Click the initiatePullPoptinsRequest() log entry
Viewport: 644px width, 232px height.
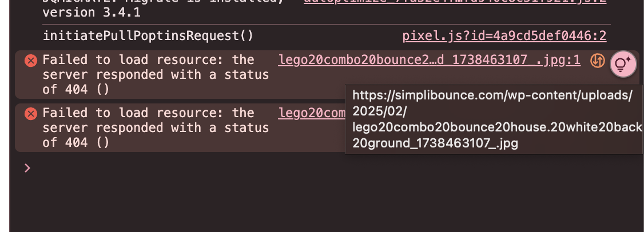coord(148,36)
